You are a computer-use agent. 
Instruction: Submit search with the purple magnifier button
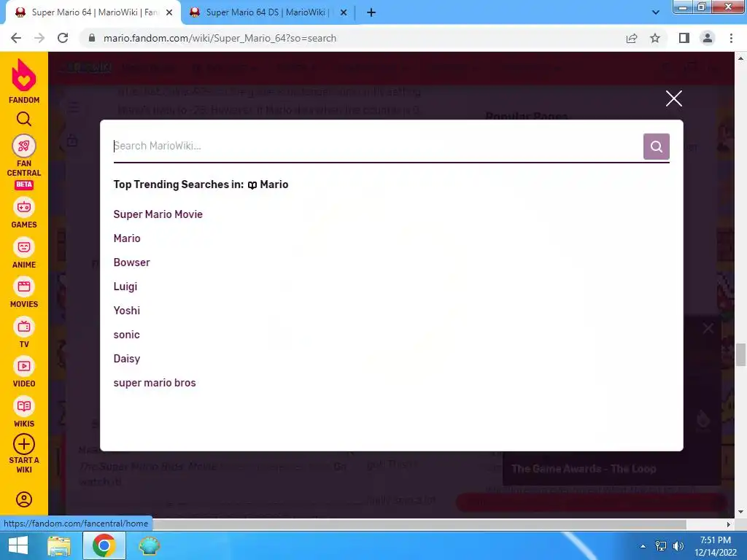[x=656, y=146]
